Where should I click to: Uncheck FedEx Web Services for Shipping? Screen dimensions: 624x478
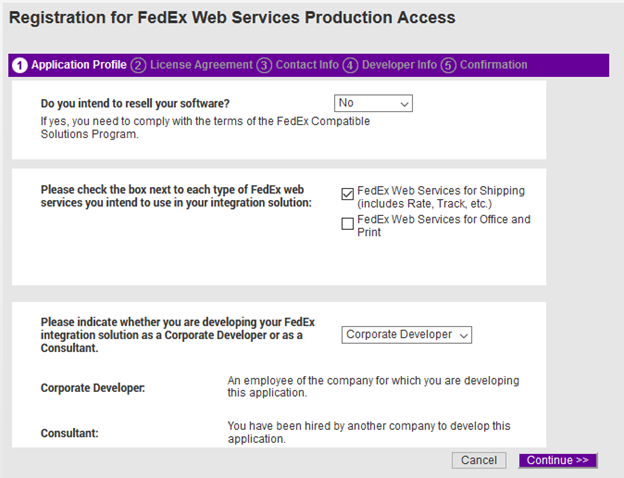pyautogui.click(x=348, y=193)
